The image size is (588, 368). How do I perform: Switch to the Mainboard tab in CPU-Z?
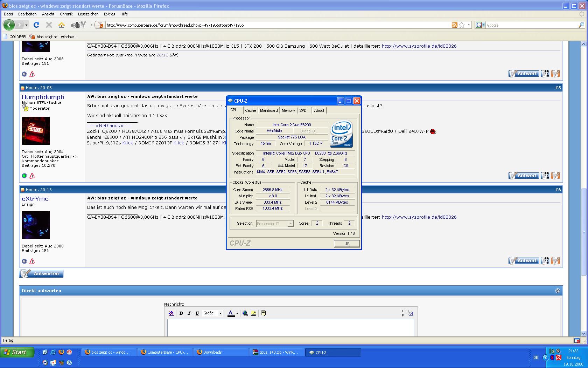(x=269, y=110)
